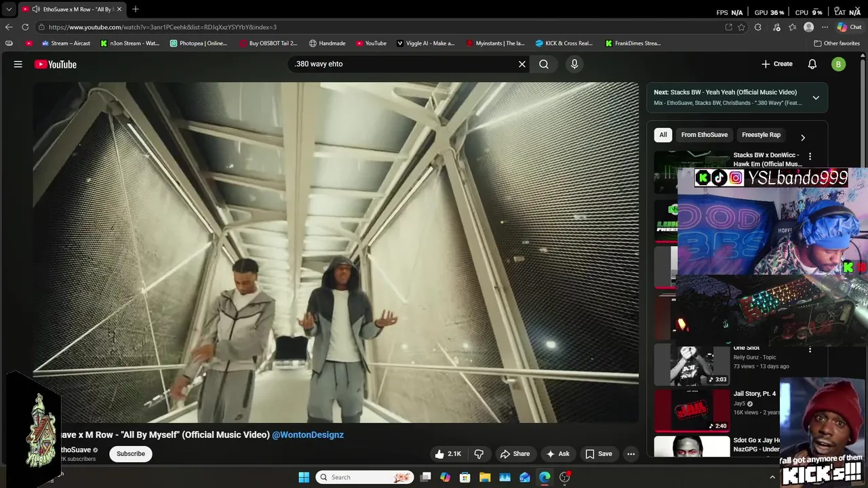Open the Create menu

click(x=777, y=64)
